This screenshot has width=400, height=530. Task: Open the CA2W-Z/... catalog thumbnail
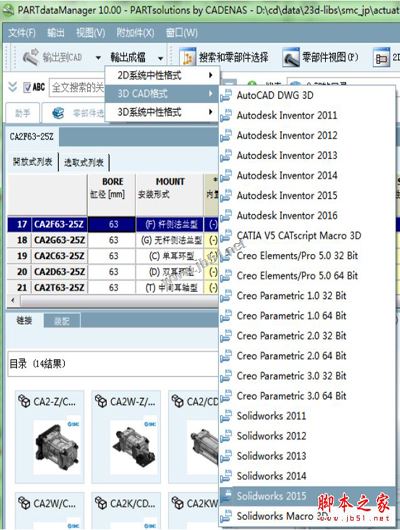coord(126,437)
